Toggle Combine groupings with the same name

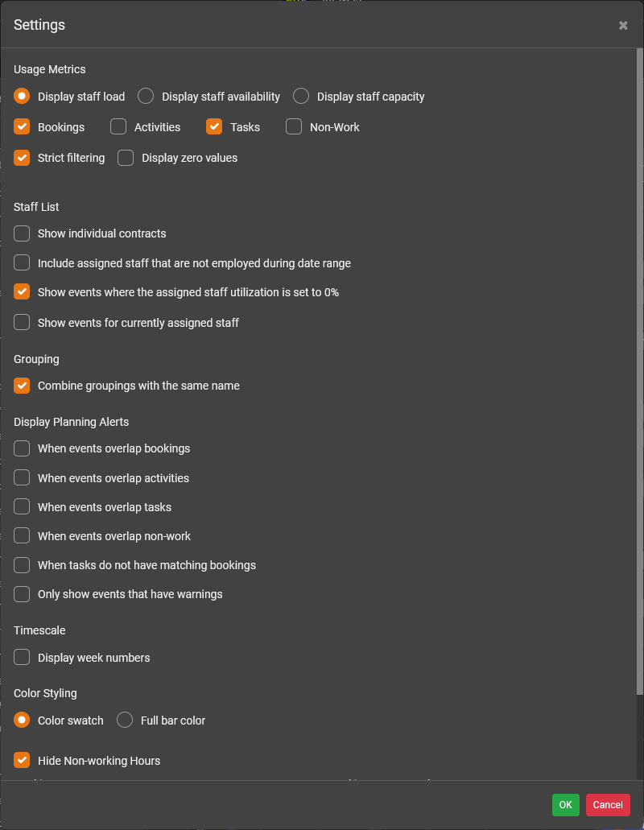(x=22, y=386)
